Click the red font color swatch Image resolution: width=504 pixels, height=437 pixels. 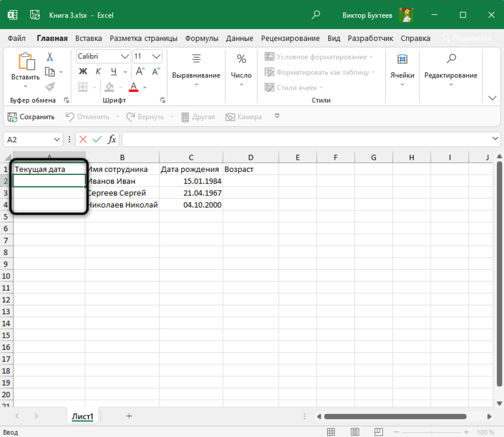click(x=133, y=87)
